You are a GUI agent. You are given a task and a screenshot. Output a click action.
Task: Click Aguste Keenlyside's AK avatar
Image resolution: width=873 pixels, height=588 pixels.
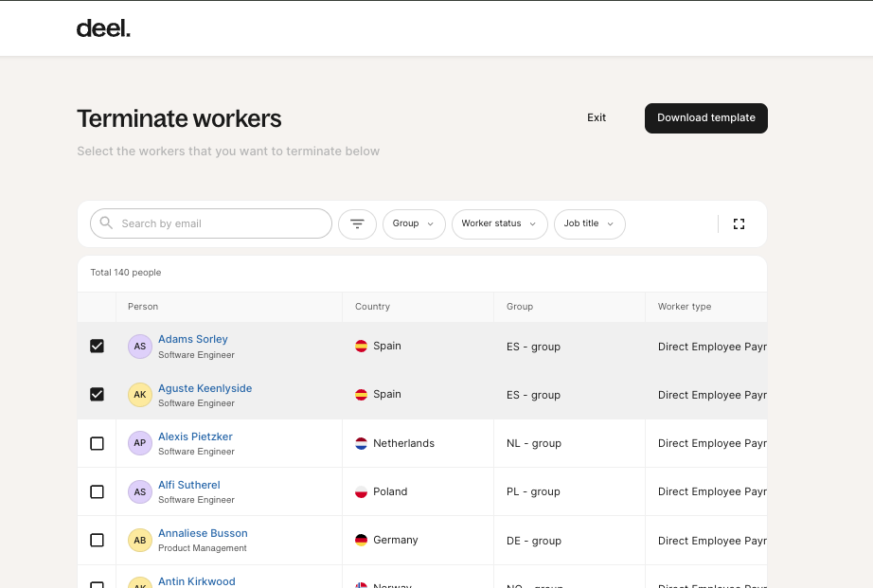point(140,395)
